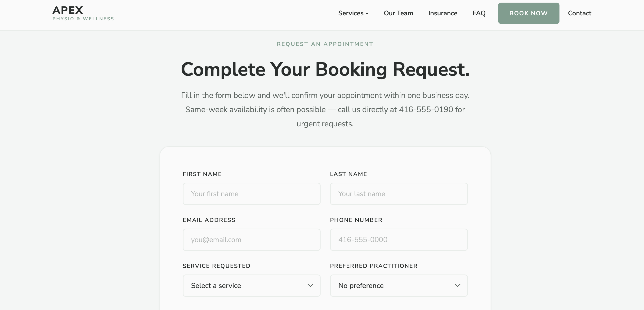This screenshot has height=310, width=644.
Task: Focus the email address field
Action: [x=251, y=239]
